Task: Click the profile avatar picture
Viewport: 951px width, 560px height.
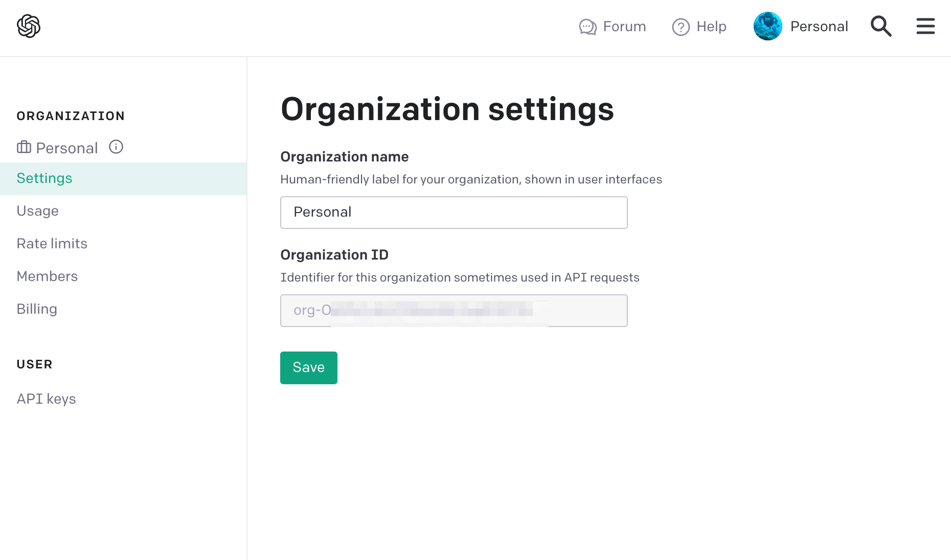Action: (767, 26)
